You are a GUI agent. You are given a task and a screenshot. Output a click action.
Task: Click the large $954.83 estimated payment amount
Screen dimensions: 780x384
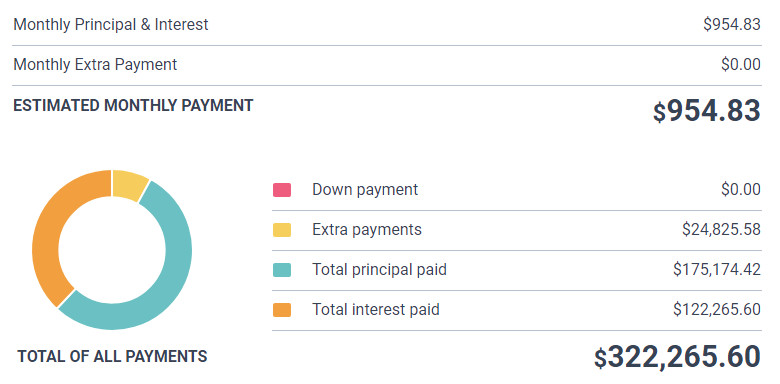click(x=706, y=110)
